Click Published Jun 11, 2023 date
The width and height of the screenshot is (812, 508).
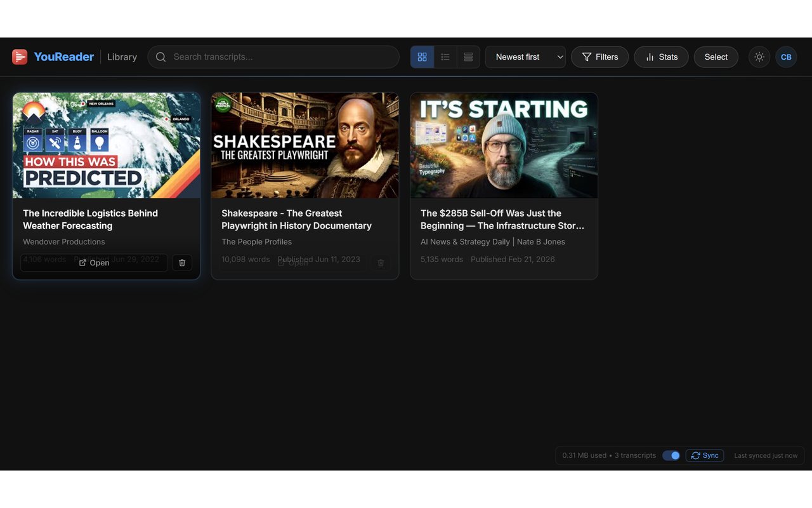pyautogui.click(x=318, y=259)
